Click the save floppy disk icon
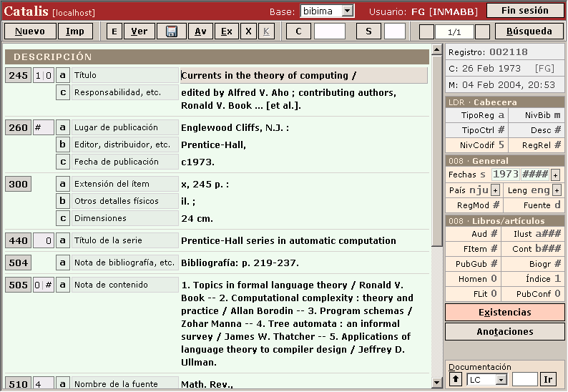This screenshot has width=568, height=392. coord(172,31)
